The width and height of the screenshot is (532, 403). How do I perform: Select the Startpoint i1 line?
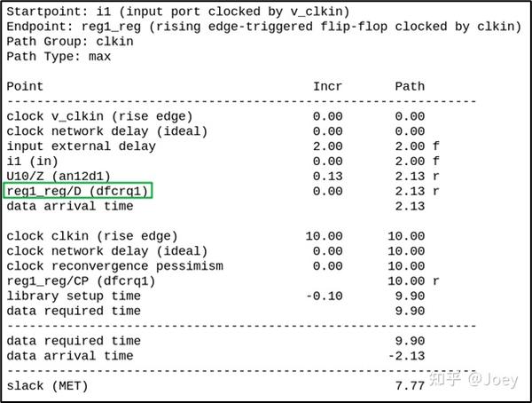pyautogui.click(x=178, y=12)
